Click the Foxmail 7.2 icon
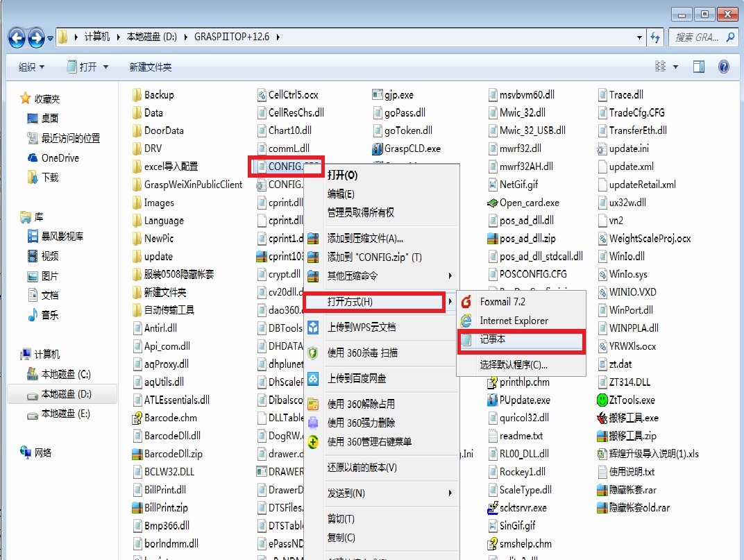 (x=466, y=302)
